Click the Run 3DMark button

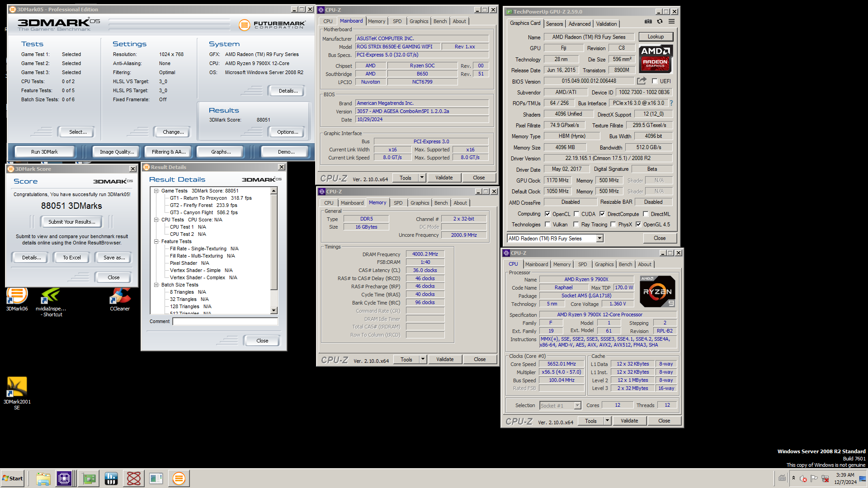pyautogui.click(x=44, y=152)
